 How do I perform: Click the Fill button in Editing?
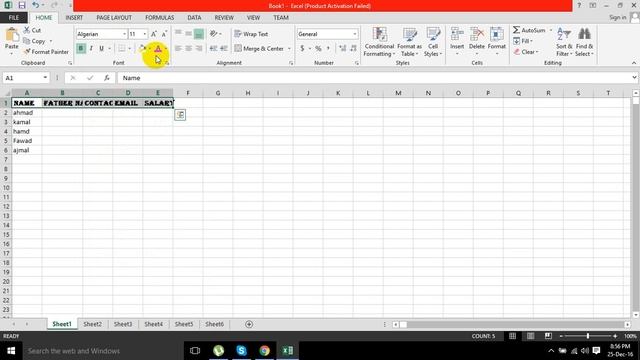click(523, 41)
